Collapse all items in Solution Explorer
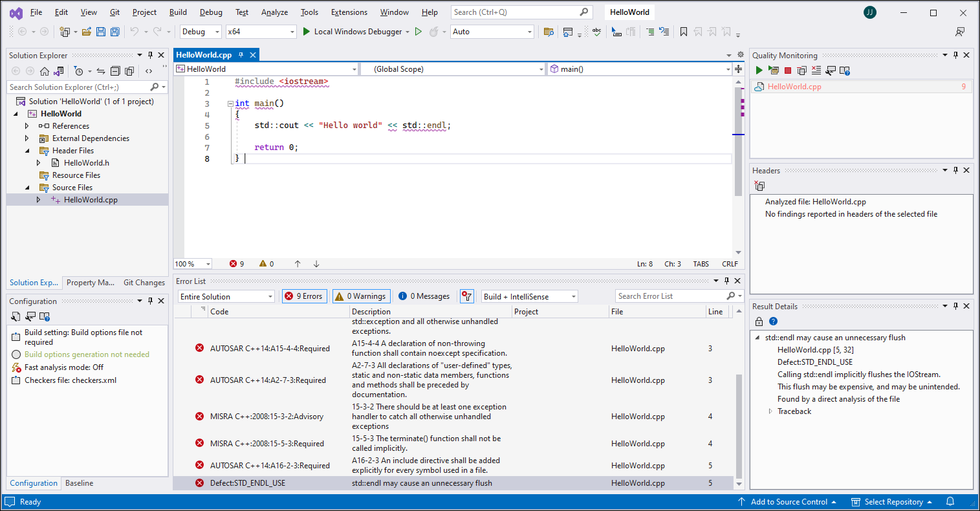980x511 pixels. 115,71
